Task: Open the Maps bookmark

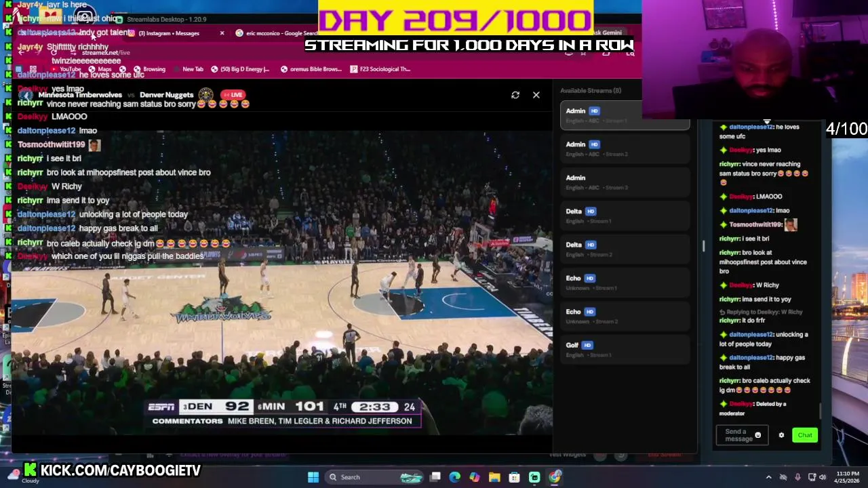Action: coord(100,69)
